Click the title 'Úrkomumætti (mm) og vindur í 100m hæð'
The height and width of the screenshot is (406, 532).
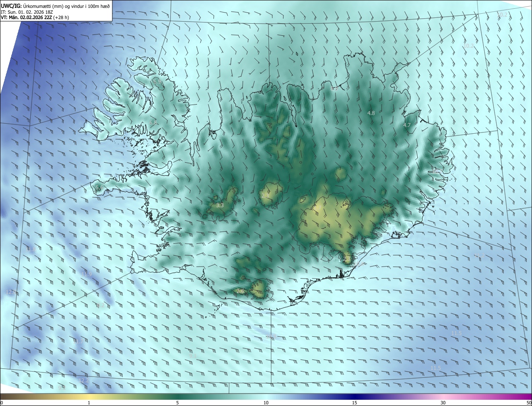[x=66, y=6]
